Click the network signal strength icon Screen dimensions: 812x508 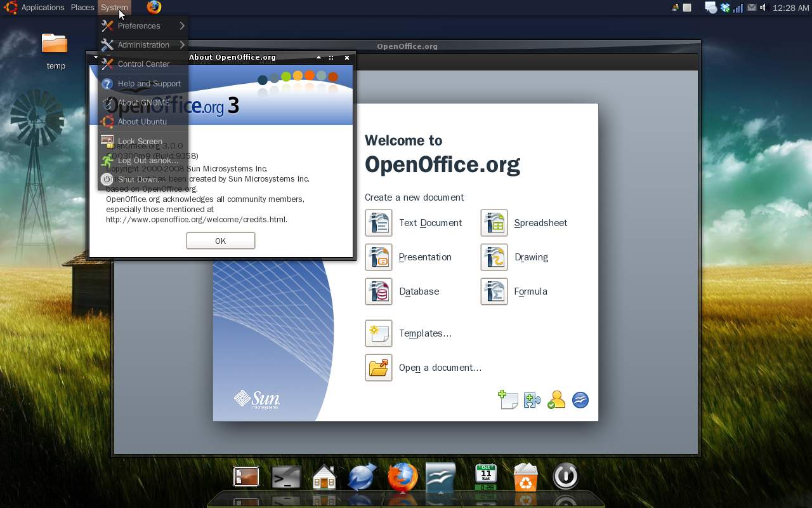click(737, 8)
